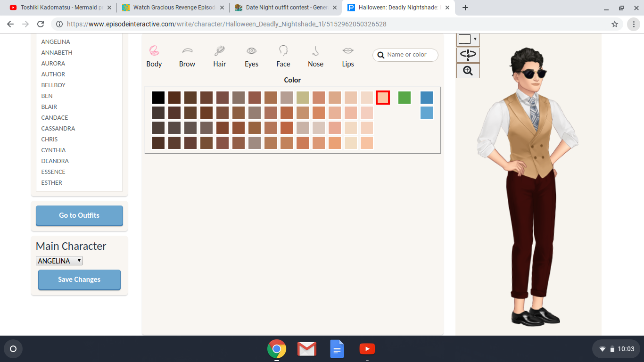This screenshot has height=362, width=644.
Task: Open the Face shape icon
Action: (283, 51)
